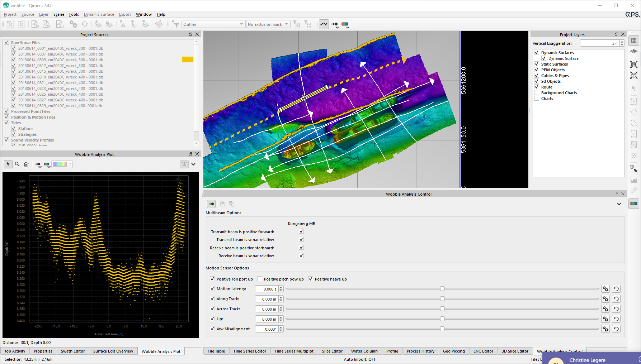Click the Along Track slider handle
641x364 pixels.
tap(442, 299)
